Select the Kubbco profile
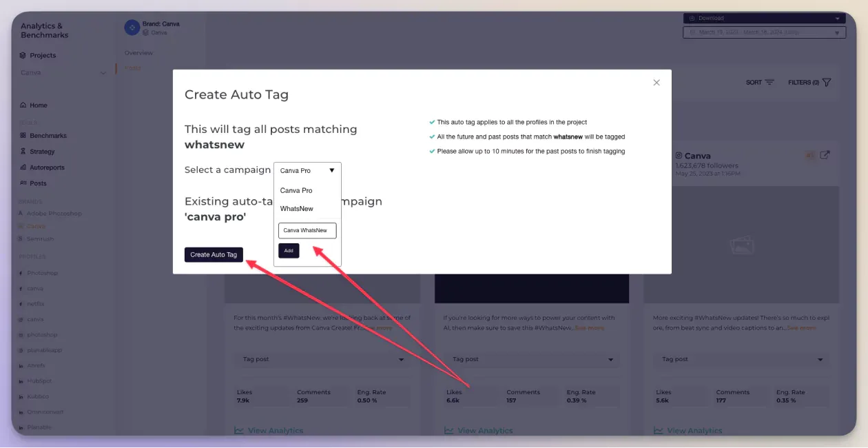Viewport: 868px width, 448px height. pyautogui.click(x=35, y=396)
